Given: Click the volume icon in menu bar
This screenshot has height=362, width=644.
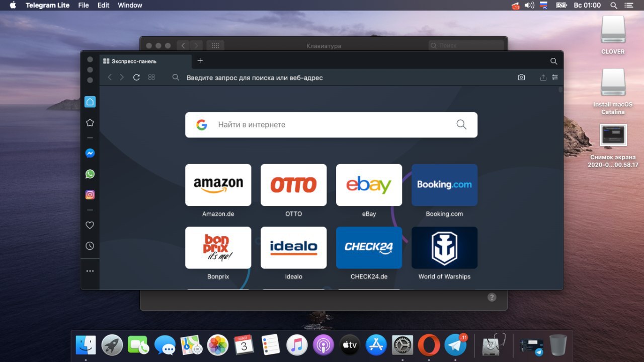Looking at the screenshot, I should [x=529, y=5].
